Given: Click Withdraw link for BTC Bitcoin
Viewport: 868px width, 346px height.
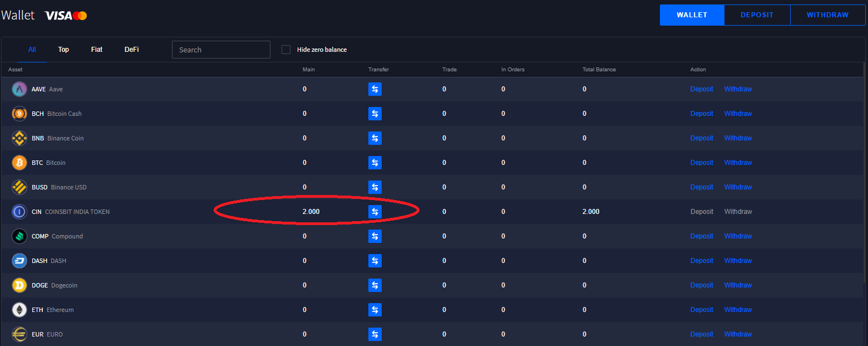Looking at the screenshot, I should coord(738,163).
